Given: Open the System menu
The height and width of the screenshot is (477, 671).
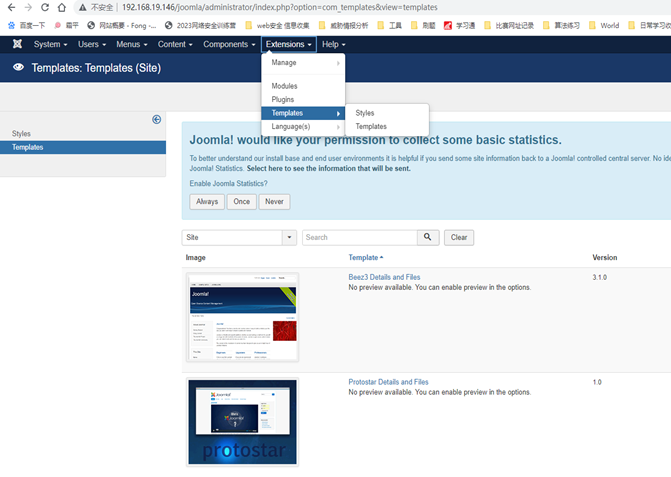Looking at the screenshot, I should [50, 44].
